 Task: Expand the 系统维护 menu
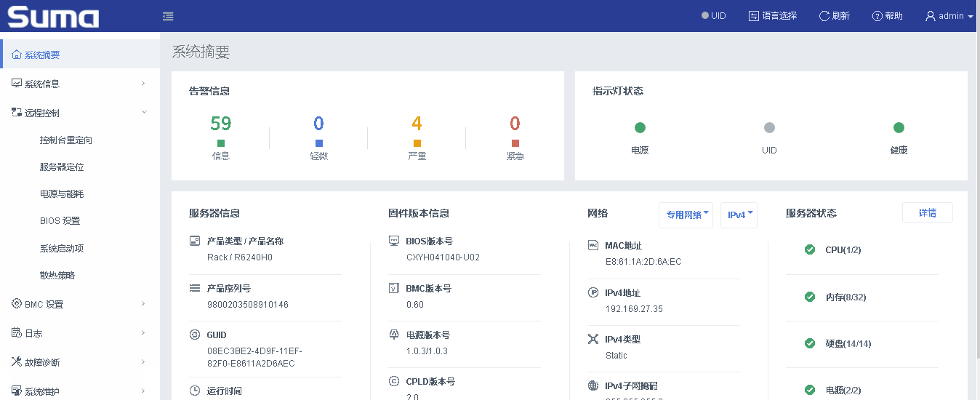pyautogui.click(x=80, y=391)
